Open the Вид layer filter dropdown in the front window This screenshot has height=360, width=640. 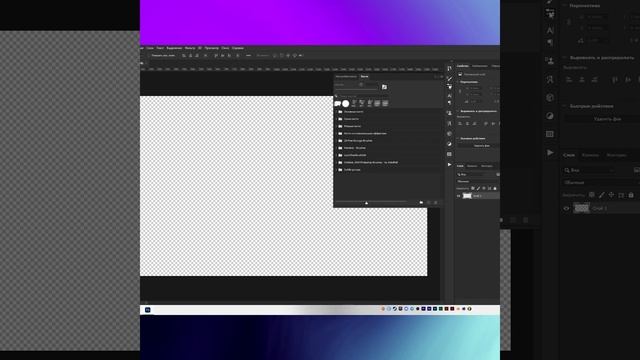[x=473, y=174]
